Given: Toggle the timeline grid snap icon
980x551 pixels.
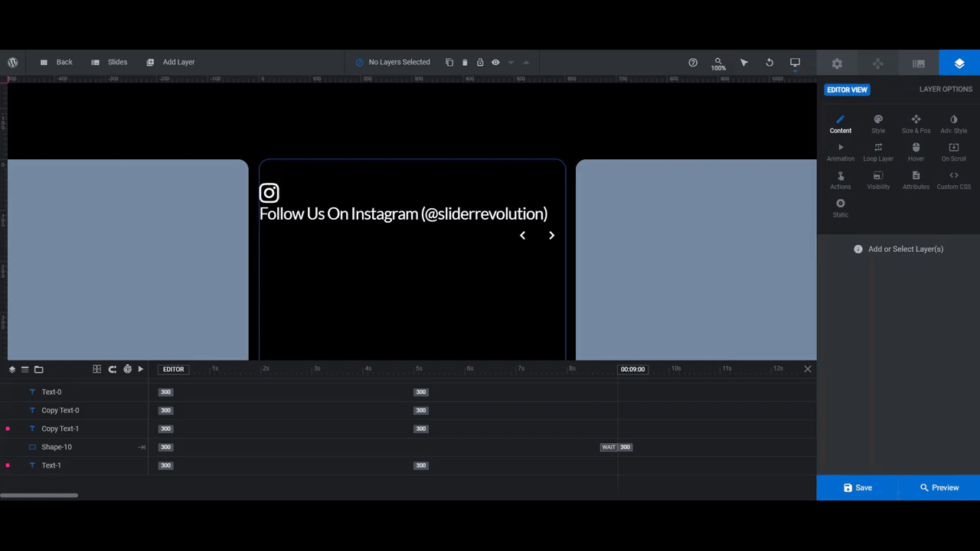Looking at the screenshot, I should [x=97, y=370].
